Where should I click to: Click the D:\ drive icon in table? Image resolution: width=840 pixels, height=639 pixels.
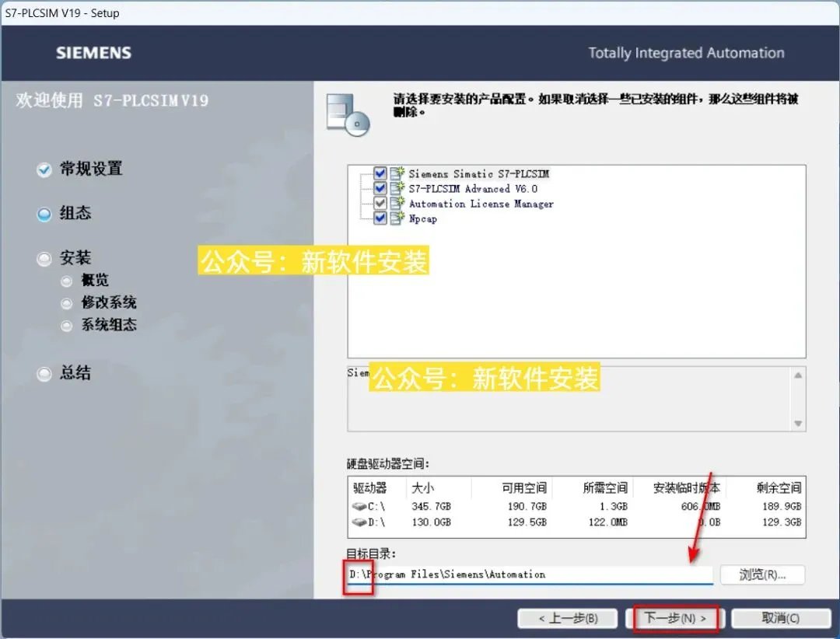pos(359,522)
